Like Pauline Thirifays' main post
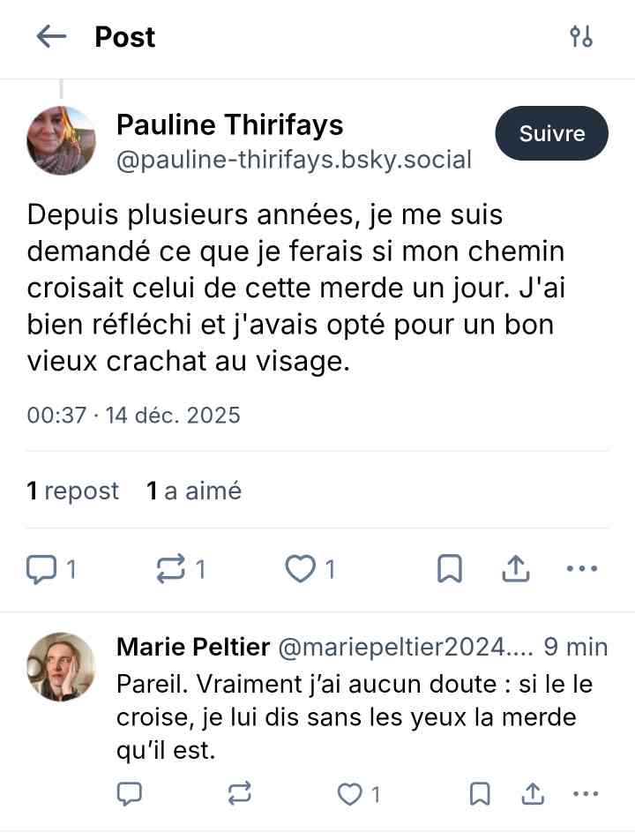Screen dimensions: 635x840 (x=301, y=569)
